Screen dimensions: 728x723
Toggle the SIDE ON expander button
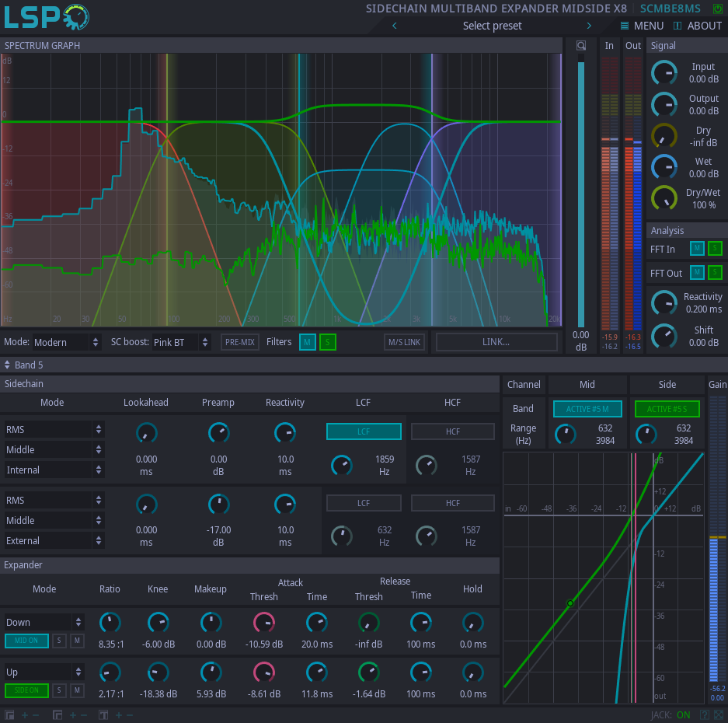(x=26, y=690)
